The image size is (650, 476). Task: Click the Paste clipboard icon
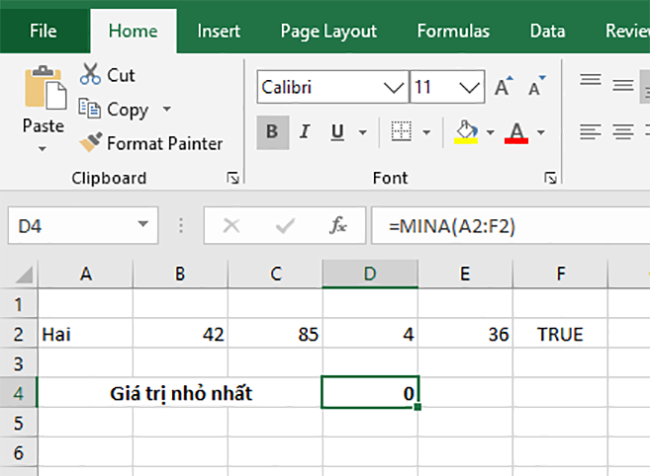pyautogui.click(x=43, y=90)
